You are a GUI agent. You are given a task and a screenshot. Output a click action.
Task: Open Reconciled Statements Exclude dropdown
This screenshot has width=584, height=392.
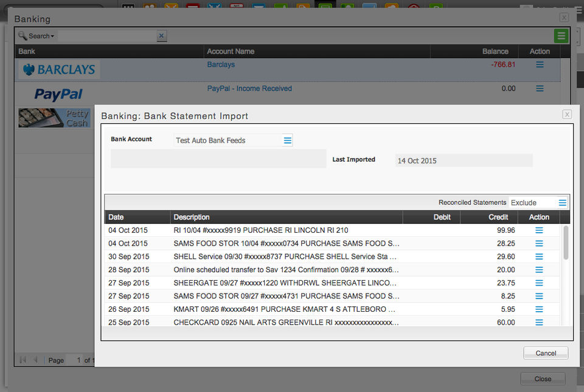[x=562, y=203]
